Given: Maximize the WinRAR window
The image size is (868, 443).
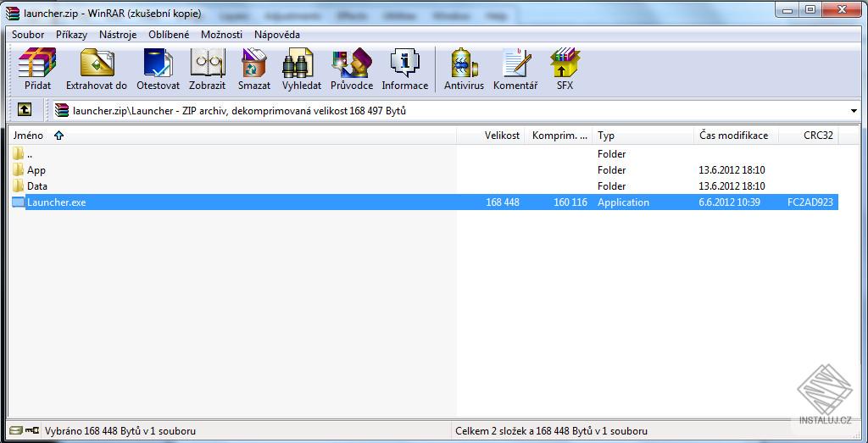Looking at the screenshot, I should 810,10.
